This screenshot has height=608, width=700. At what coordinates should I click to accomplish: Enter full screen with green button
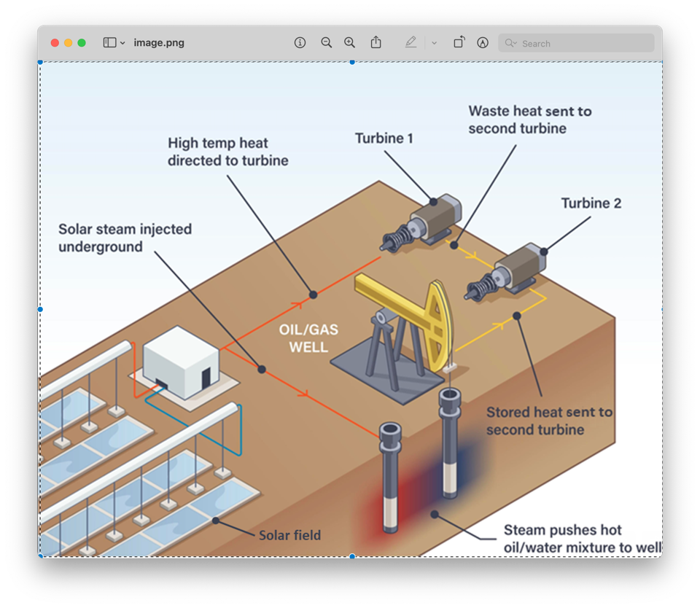pos(82,43)
